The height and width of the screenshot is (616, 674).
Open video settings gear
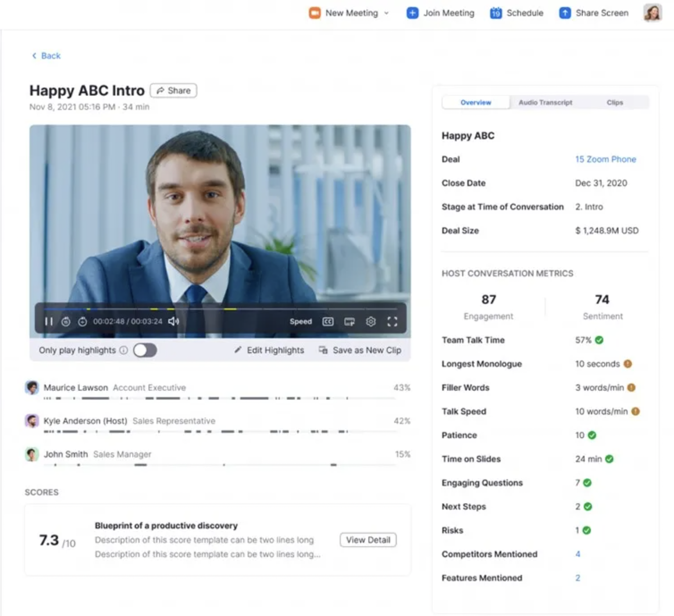371,321
